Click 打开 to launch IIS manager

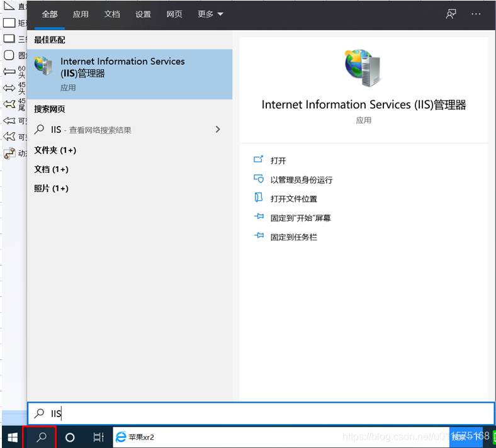(x=278, y=160)
